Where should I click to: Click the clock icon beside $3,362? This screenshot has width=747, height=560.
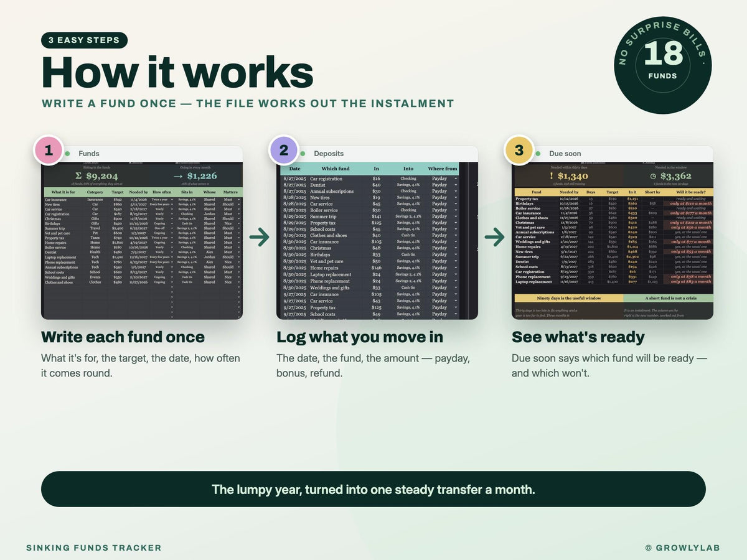pos(653,176)
